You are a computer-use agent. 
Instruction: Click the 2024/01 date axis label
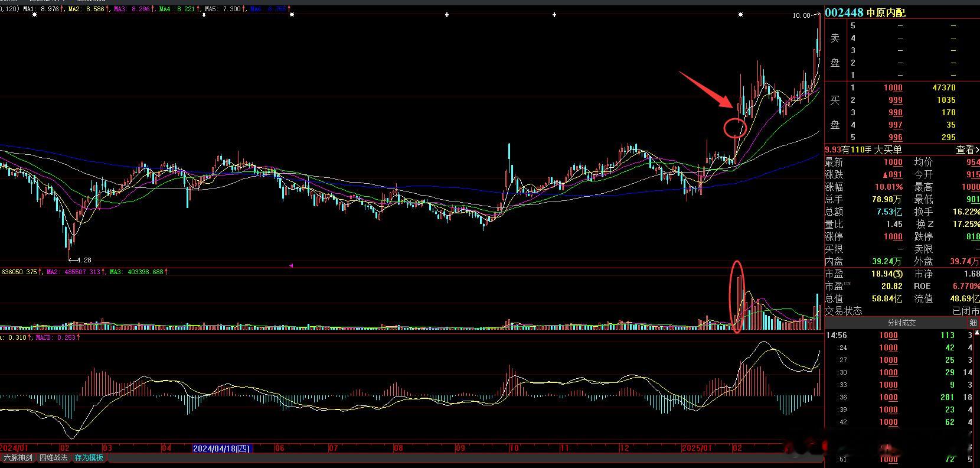click(x=14, y=448)
